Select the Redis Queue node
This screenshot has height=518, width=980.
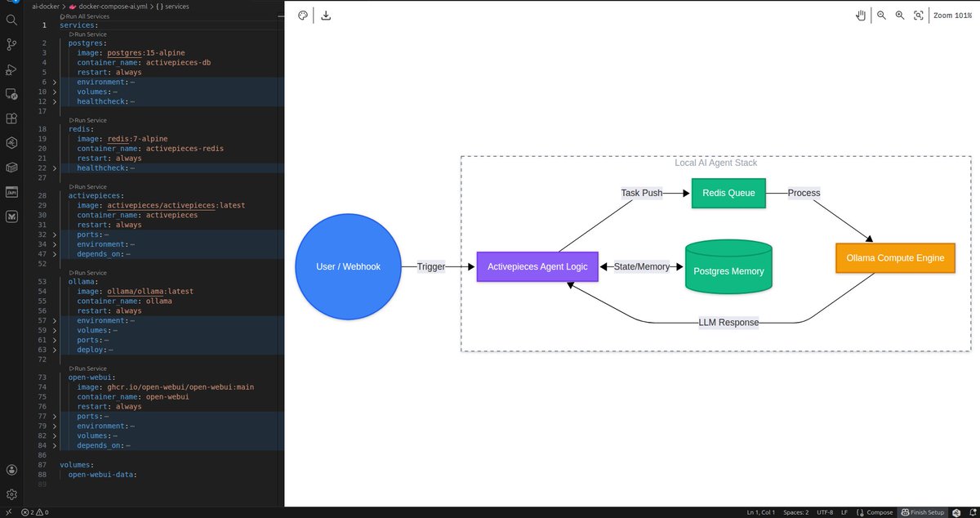(x=729, y=194)
